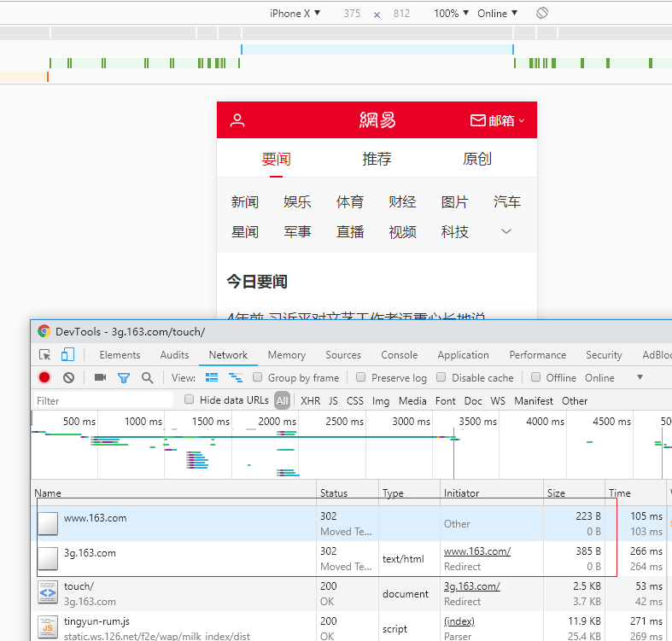Switch to the Elements tab
672x641 pixels.
pos(120,355)
